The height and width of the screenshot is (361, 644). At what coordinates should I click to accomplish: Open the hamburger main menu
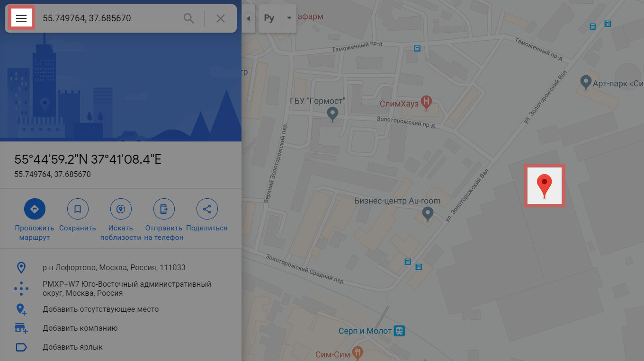pyautogui.click(x=21, y=18)
